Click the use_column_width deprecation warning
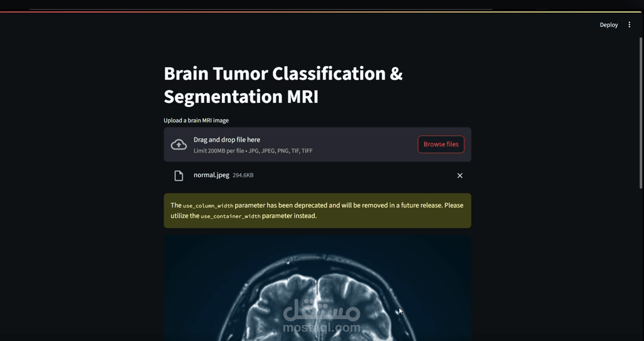Viewport: 644px width, 341px height. click(317, 211)
